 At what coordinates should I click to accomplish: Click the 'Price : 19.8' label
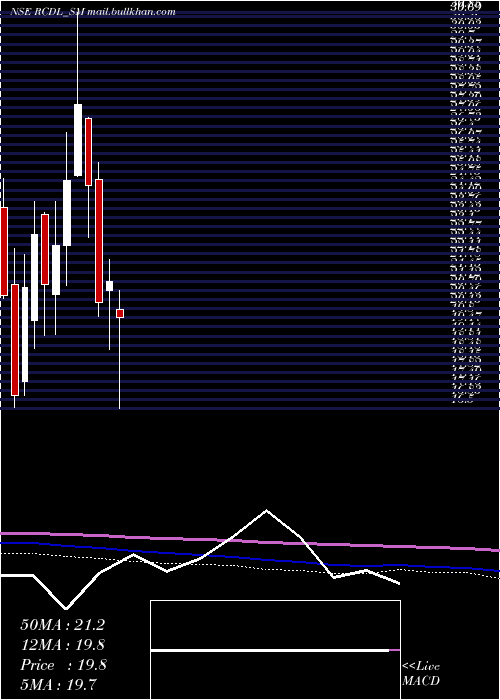click(63, 665)
